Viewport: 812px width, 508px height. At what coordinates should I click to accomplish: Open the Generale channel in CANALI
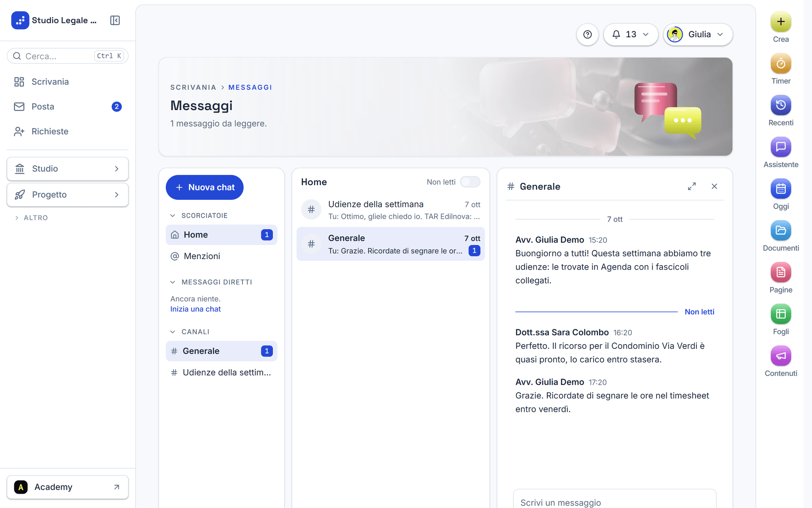point(222,351)
